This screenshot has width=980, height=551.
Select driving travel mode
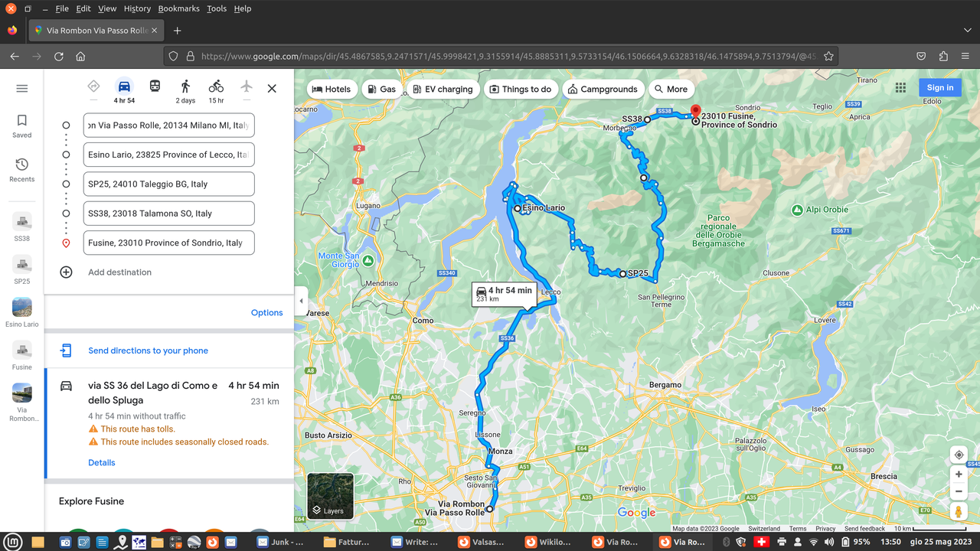pyautogui.click(x=124, y=86)
